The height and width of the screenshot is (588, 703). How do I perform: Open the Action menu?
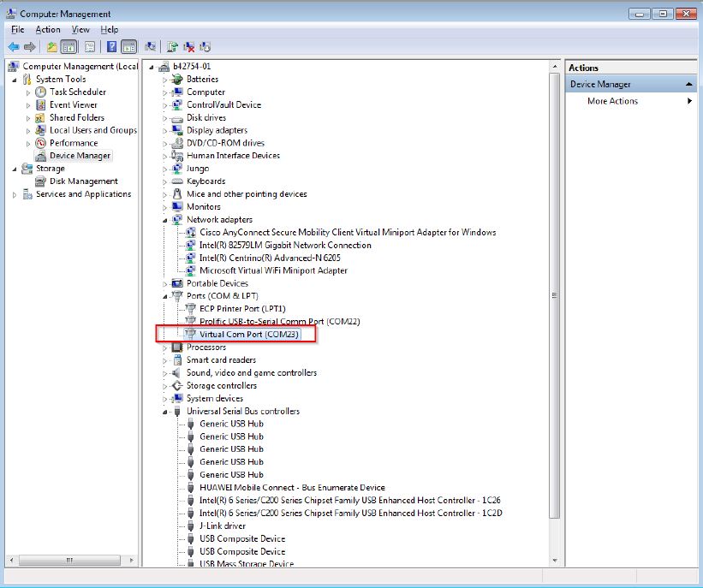48,29
